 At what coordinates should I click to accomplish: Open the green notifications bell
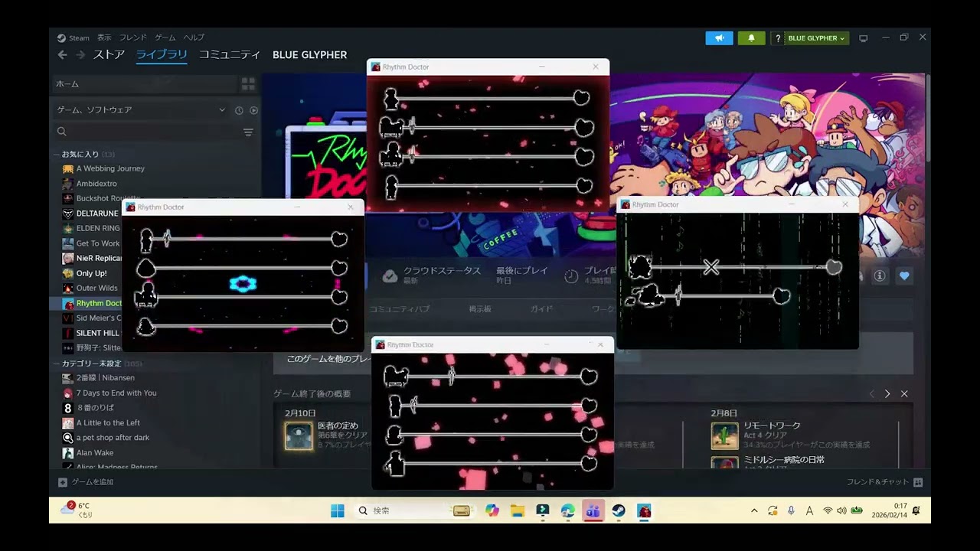751,38
